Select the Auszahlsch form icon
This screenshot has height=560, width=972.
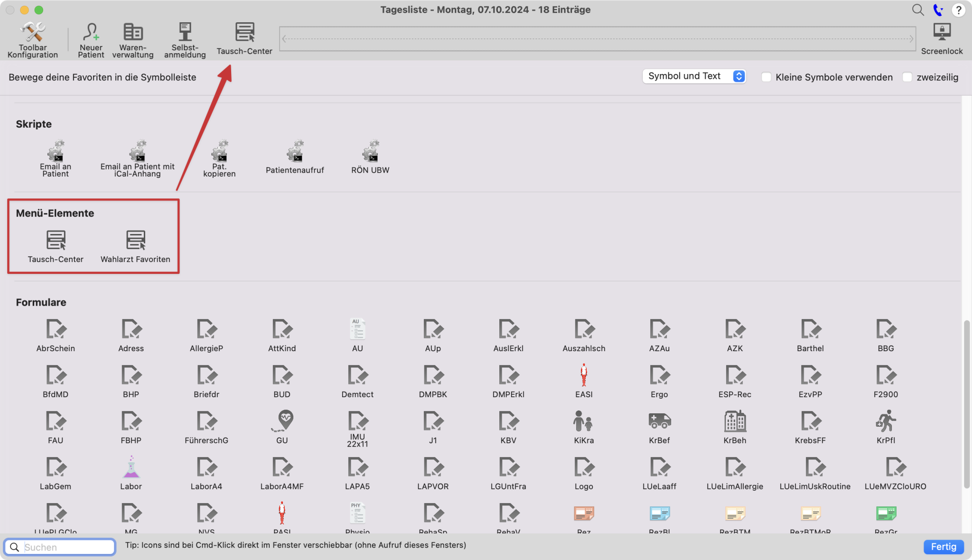pyautogui.click(x=584, y=335)
